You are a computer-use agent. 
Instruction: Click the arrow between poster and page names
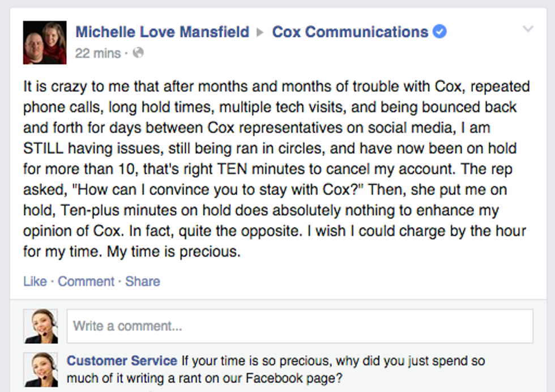(260, 33)
